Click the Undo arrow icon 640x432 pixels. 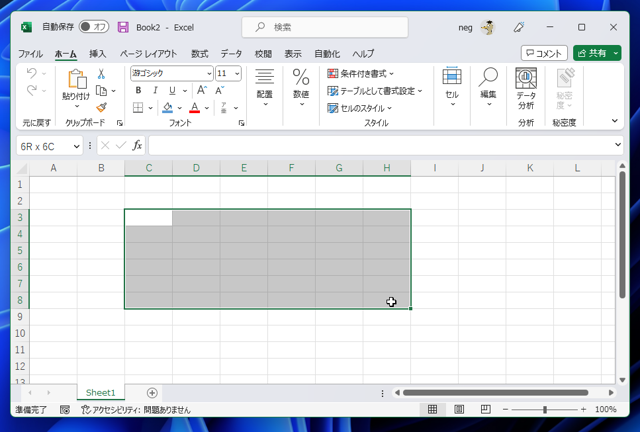click(x=31, y=73)
